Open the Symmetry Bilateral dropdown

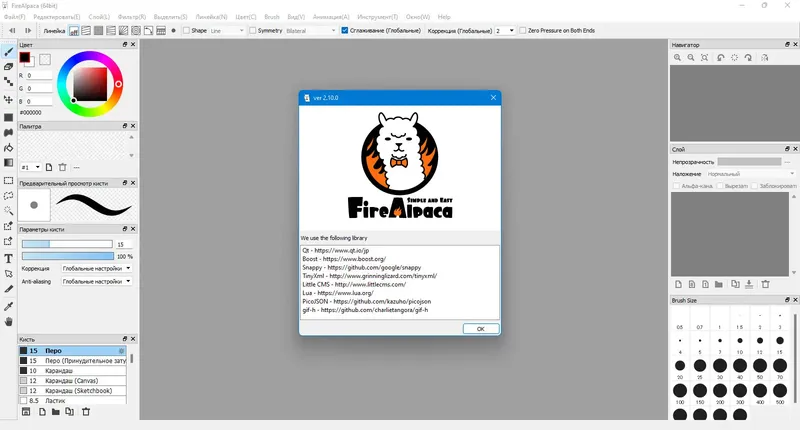coord(310,31)
